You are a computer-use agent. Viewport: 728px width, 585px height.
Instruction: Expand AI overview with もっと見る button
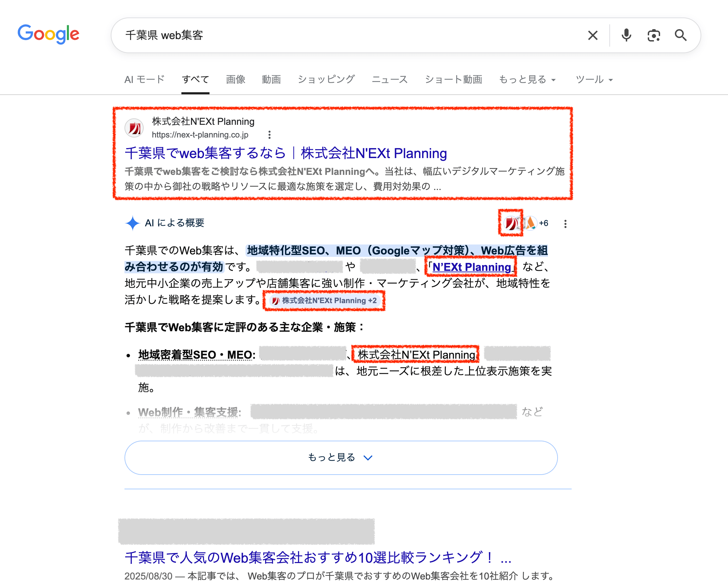coord(341,457)
